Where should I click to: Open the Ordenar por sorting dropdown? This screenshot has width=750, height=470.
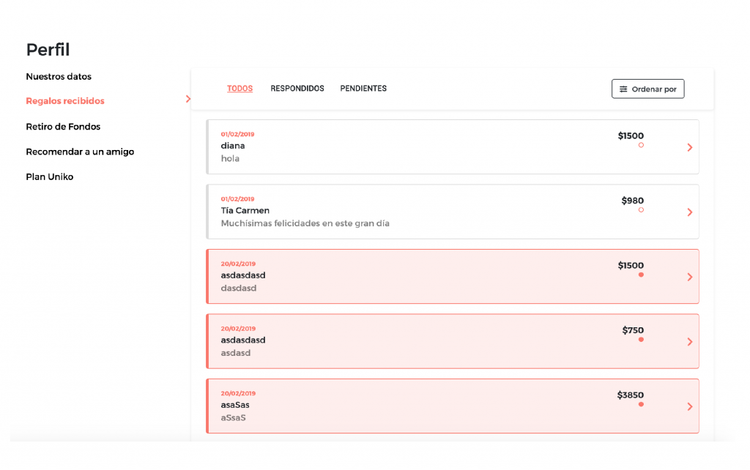(x=648, y=89)
